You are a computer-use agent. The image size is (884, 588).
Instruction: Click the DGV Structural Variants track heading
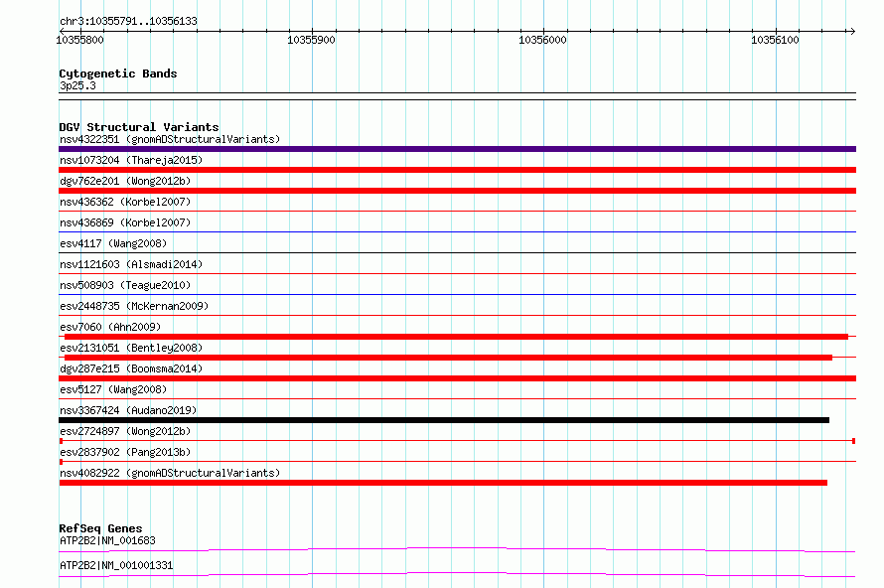(139, 127)
